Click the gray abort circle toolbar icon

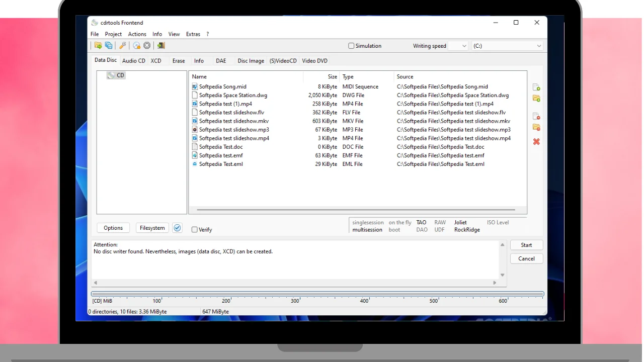147,46
